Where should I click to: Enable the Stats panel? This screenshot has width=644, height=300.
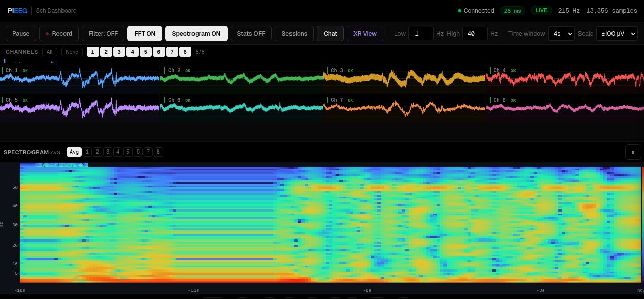click(x=251, y=34)
